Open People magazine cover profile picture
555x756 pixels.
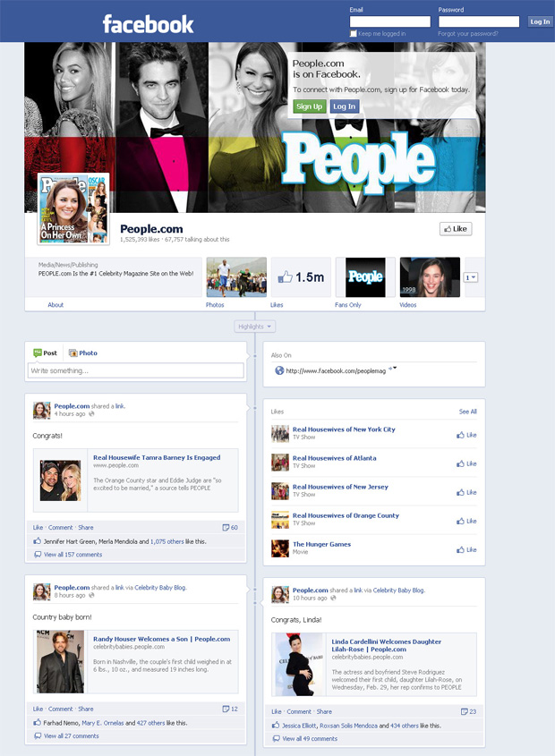pos(73,208)
